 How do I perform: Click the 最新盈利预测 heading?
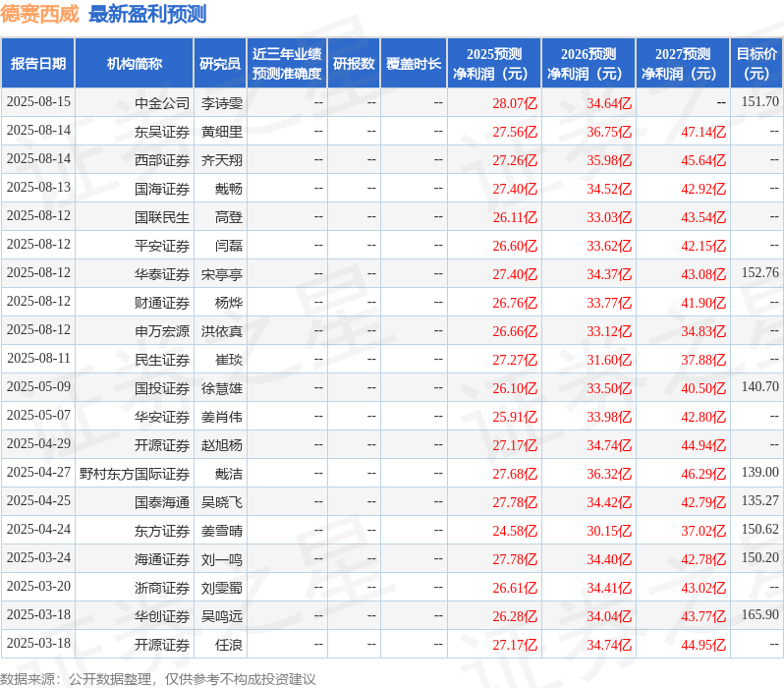tap(147, 14)
